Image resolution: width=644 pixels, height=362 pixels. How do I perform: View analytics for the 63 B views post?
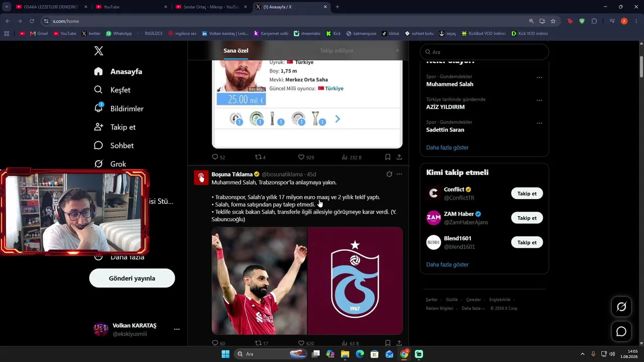(350, 343)
